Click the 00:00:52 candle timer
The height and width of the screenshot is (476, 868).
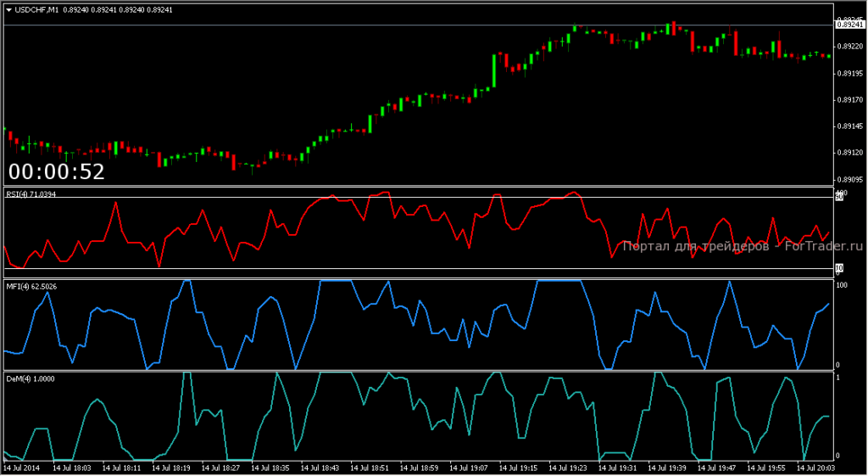57,171
